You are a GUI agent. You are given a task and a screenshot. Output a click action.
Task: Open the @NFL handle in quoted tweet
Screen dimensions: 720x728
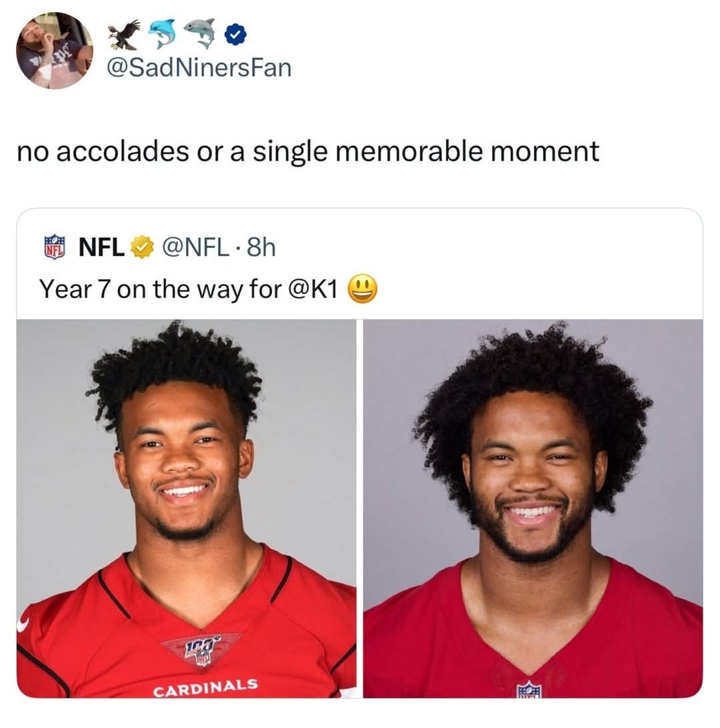pyautogui.click(x=195, y=247)
